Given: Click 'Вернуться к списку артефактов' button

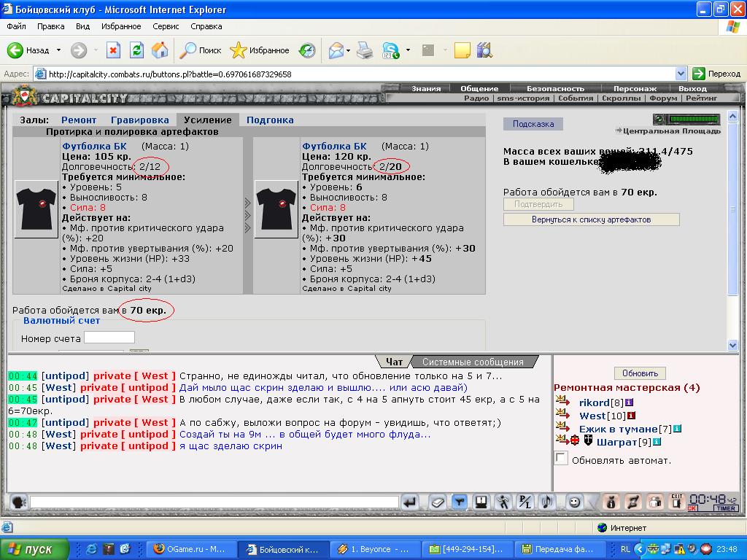Looking at the screenshot, I should 591,219.
